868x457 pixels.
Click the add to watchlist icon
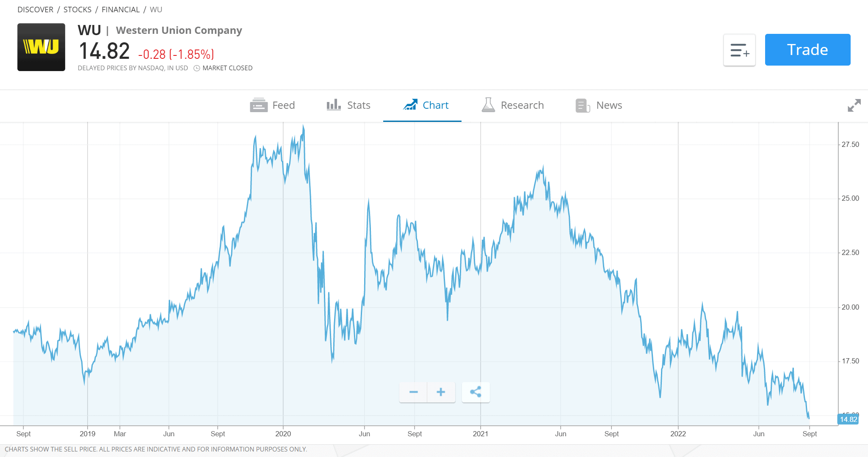[x=739, y=50]
